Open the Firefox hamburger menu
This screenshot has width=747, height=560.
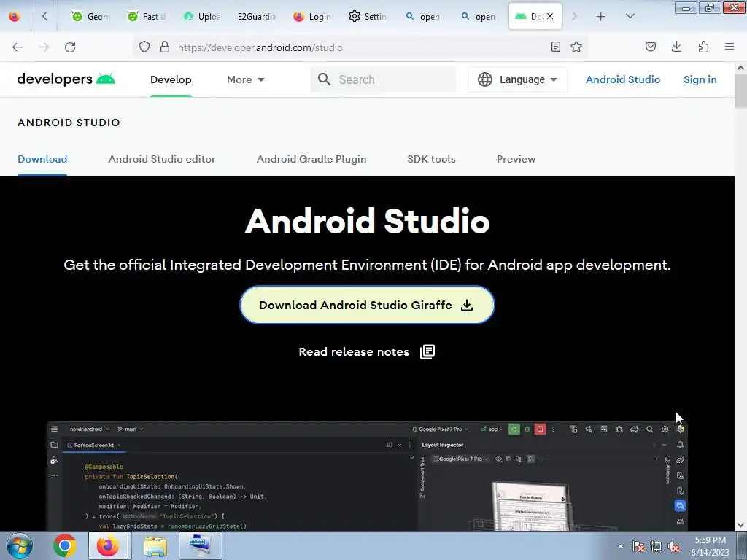tap(729, 47)
